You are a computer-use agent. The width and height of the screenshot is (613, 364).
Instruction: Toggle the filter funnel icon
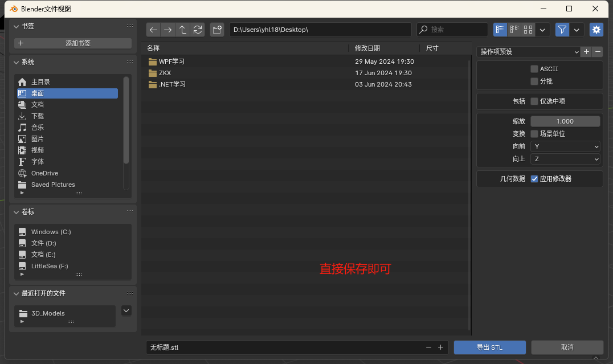(562, 30)
